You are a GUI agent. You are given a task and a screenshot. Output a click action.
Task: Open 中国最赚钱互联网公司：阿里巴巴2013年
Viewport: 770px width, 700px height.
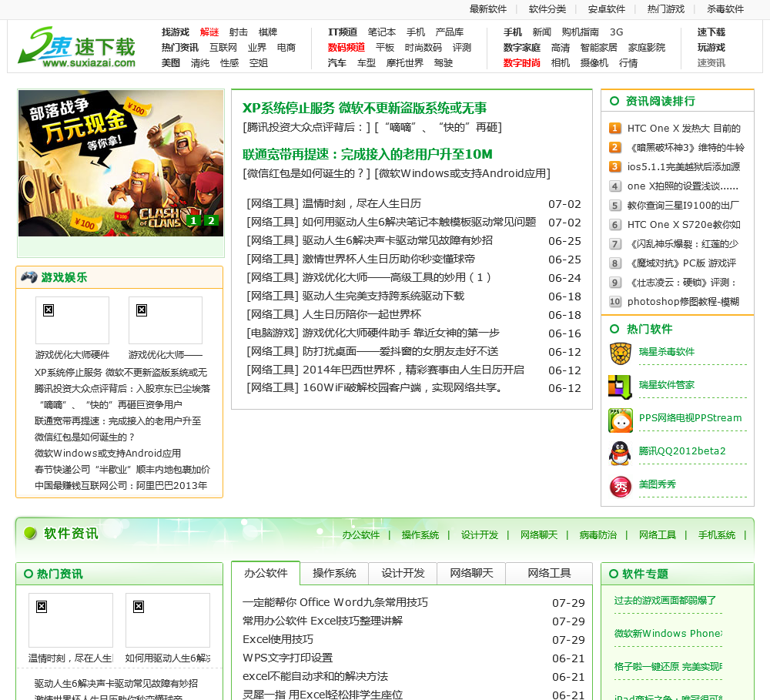point(121,486)
